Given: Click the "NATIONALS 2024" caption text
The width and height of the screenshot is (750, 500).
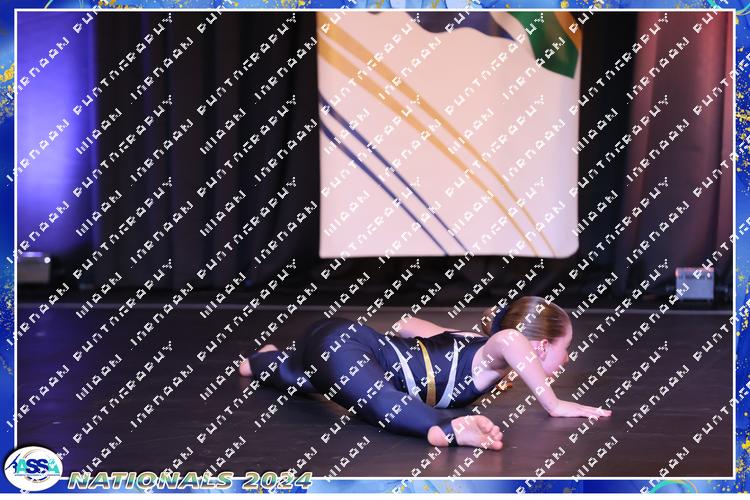Looking at the screenshot, I should [190, 480].
